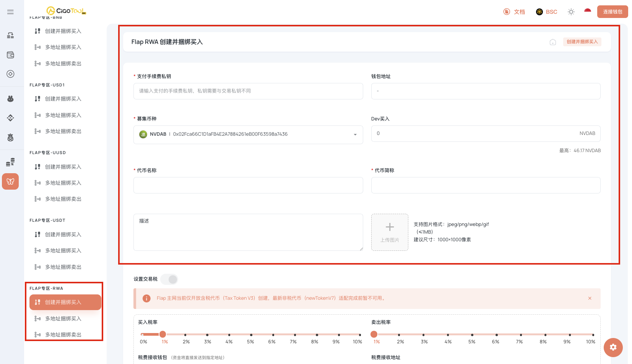632x364 pixels.
Task: Set 卖出税率 slider to the 5% mark
Action: coord(472,335)
